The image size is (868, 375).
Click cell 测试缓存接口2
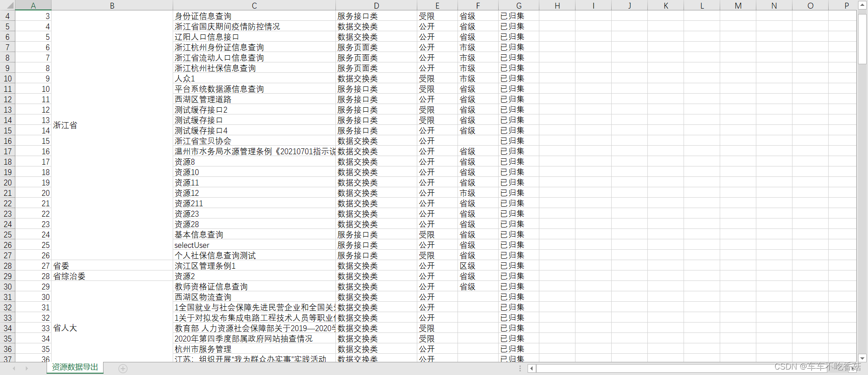click(254, 109)
